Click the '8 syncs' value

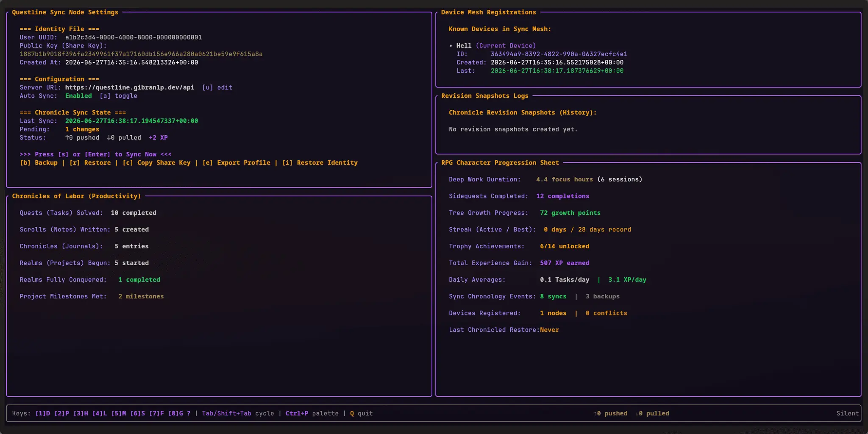[x=553, y=297]
